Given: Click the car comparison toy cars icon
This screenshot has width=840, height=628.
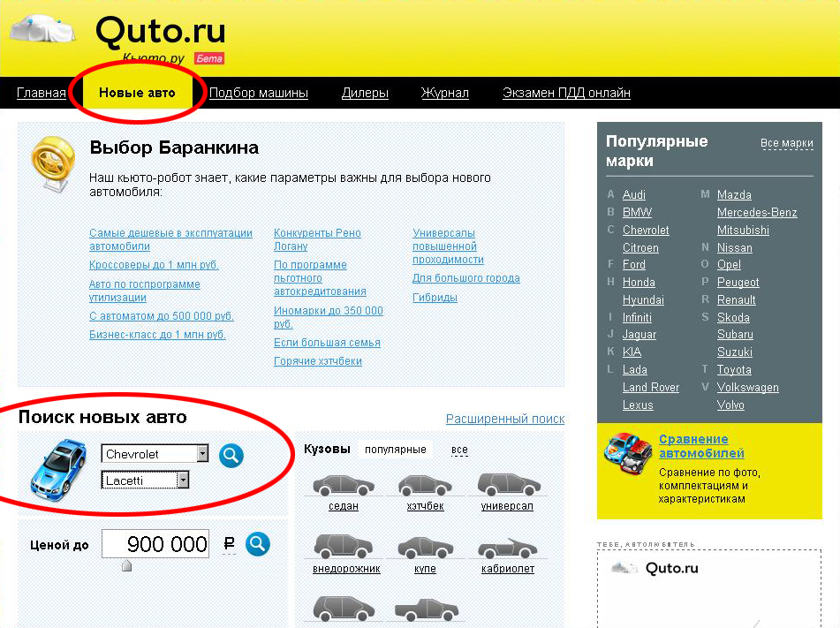Looking at the screenshot, I should click(x=627, y=453).
